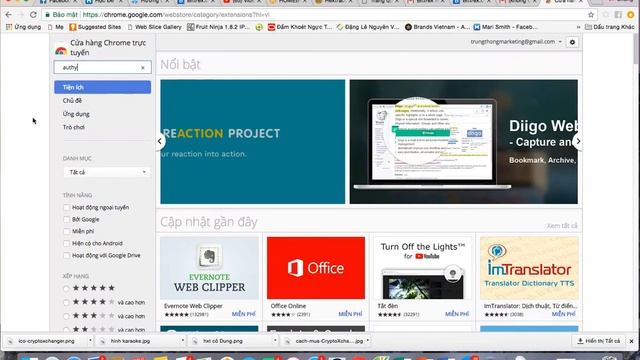This screenshot has height=360, width=640.
Task: Open the Tất cả category dropdown
Action: (x=107, y=172)
